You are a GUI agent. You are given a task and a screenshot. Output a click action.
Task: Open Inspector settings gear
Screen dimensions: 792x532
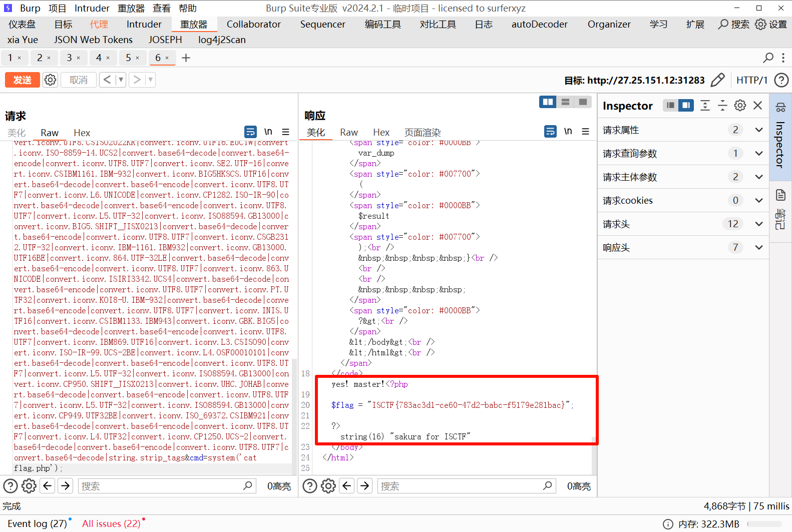tap(740, 105)
